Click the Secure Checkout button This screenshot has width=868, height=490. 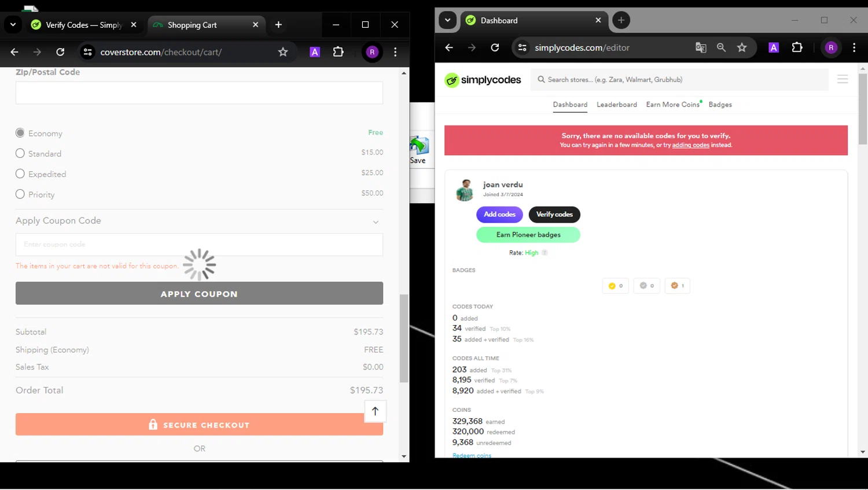click(199, 425)
